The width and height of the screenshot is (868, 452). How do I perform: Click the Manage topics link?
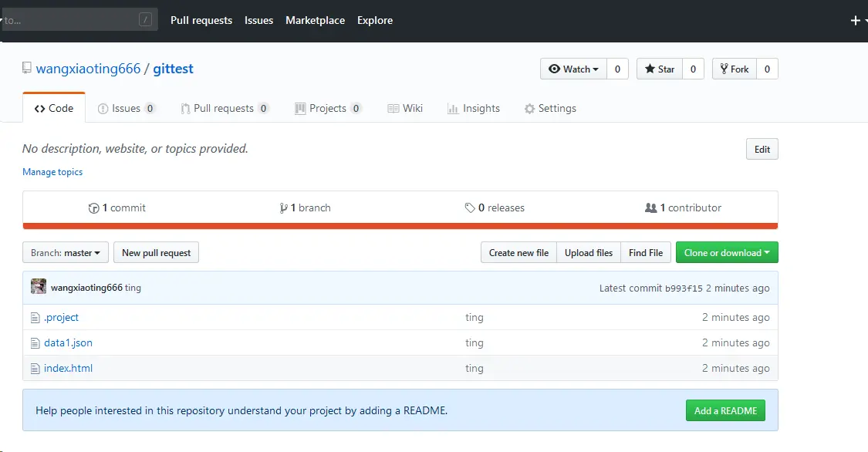52,172
